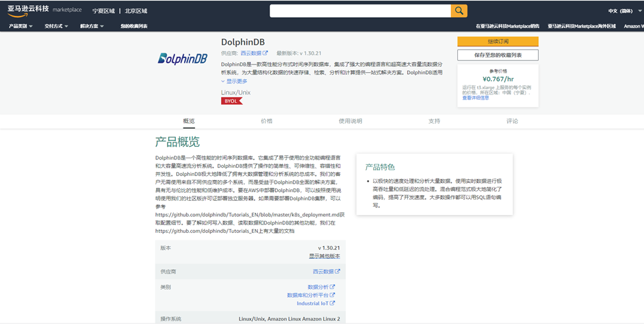Open 数据库和分析平台 category link
Viewport: 644px width, 324px height.
click(x=308, y=295)
